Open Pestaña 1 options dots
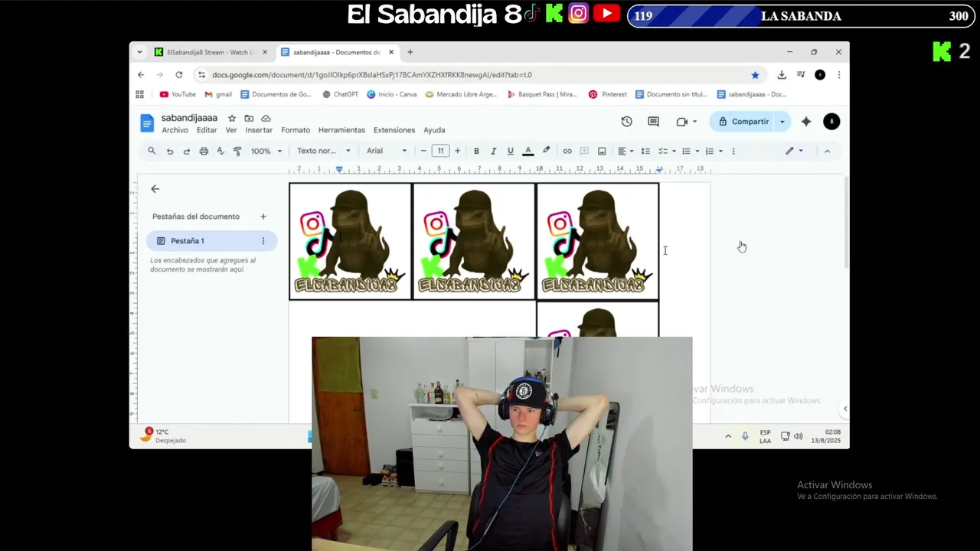The height and width of the screenshot is (551, 980). click(263, 241)
